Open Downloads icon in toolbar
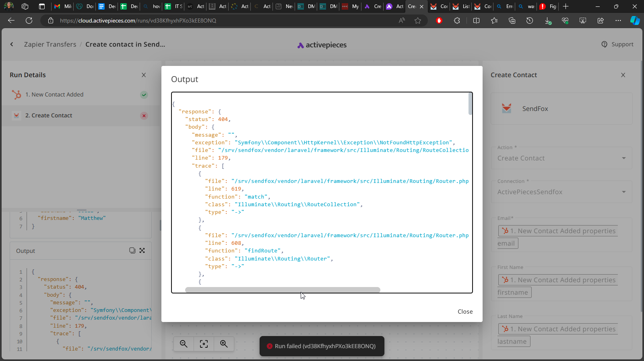Screen dimensions: 644x361 [548, 21]
